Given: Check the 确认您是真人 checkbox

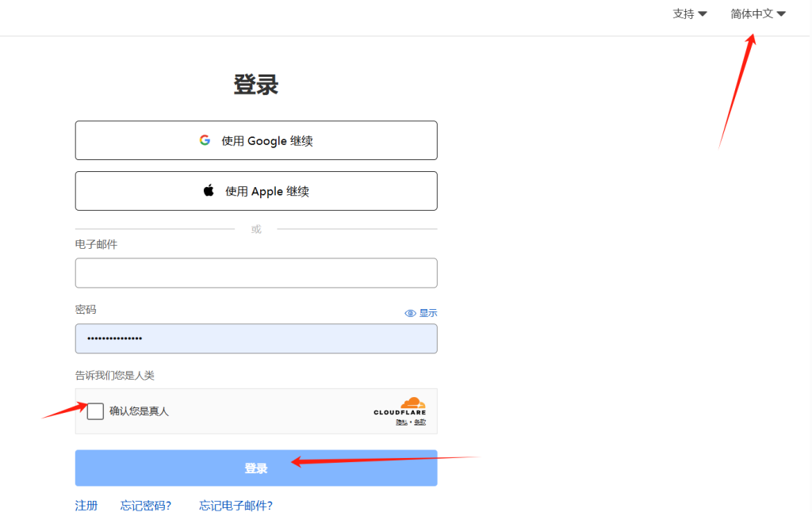Looking at the screenshot, I should point(95,411).
